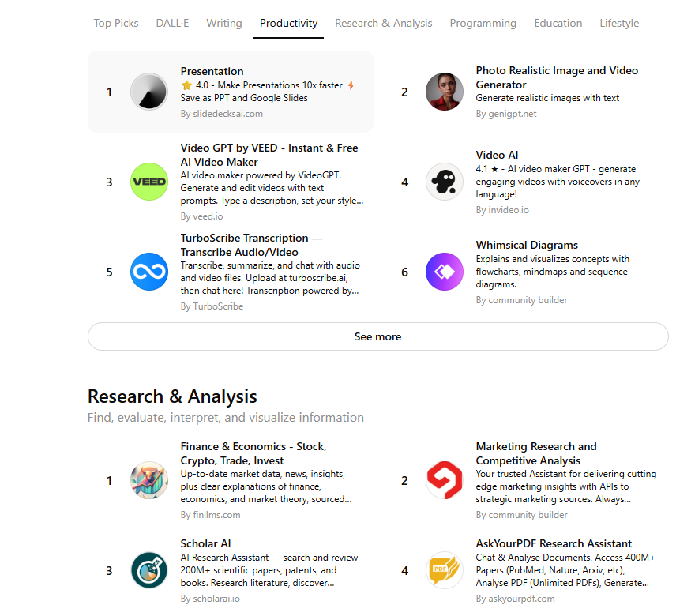
Task: Switch to the Top Picks tab
Action: [x=116, y=24]
